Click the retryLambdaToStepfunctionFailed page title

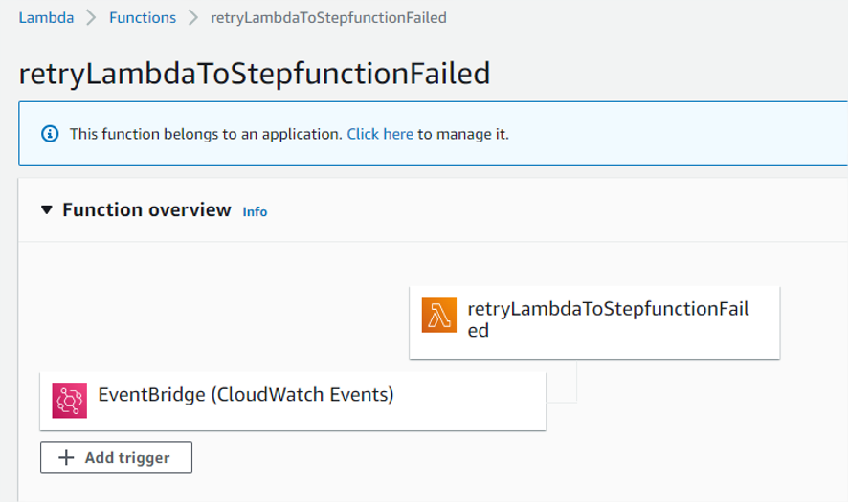(x=255, y=74)
